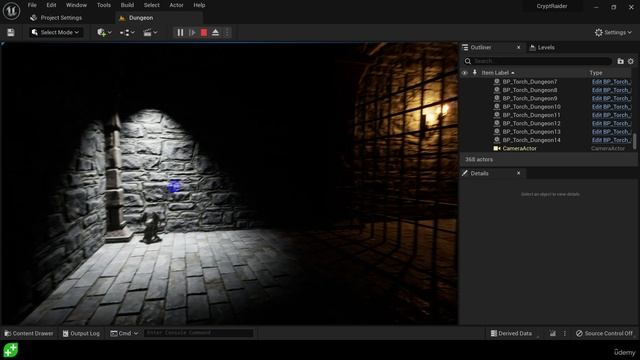Open the Select Mode dropdown
This screenshot has height=360, width=640.
point(56,33)
